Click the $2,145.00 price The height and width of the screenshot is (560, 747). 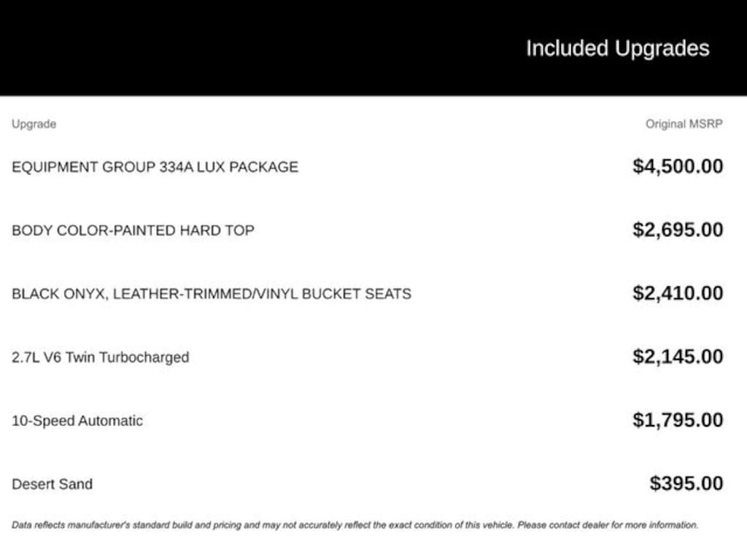(678, 357)
